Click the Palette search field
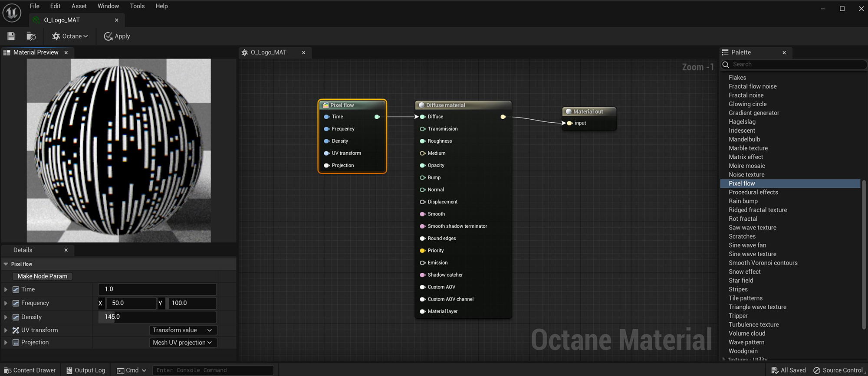868x376 pixels. click(794, 64)
